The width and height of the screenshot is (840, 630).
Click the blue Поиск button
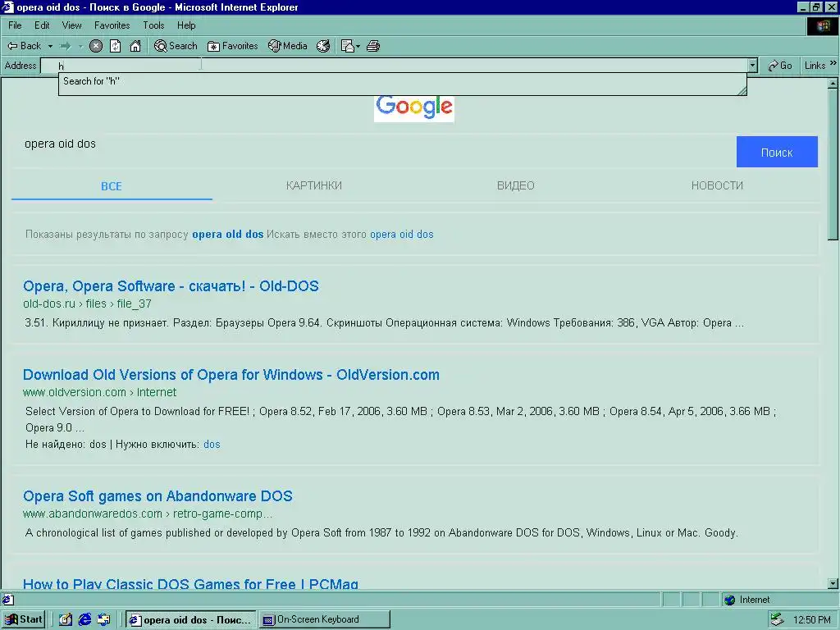777,152
